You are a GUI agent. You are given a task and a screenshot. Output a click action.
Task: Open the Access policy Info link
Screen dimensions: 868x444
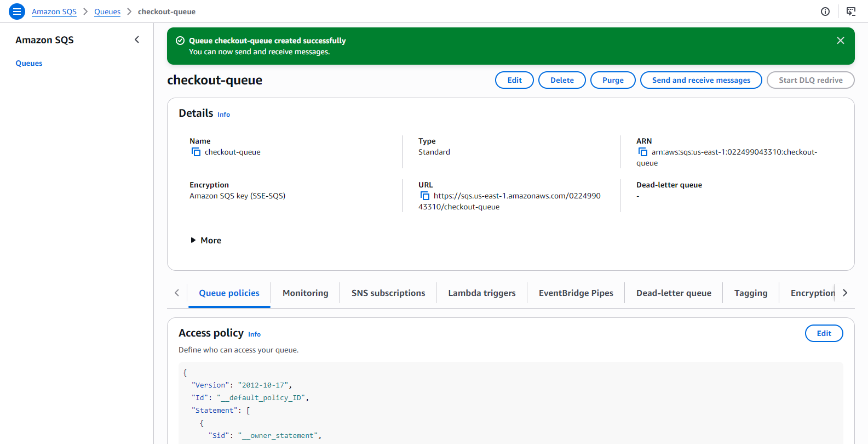point(254,334)
